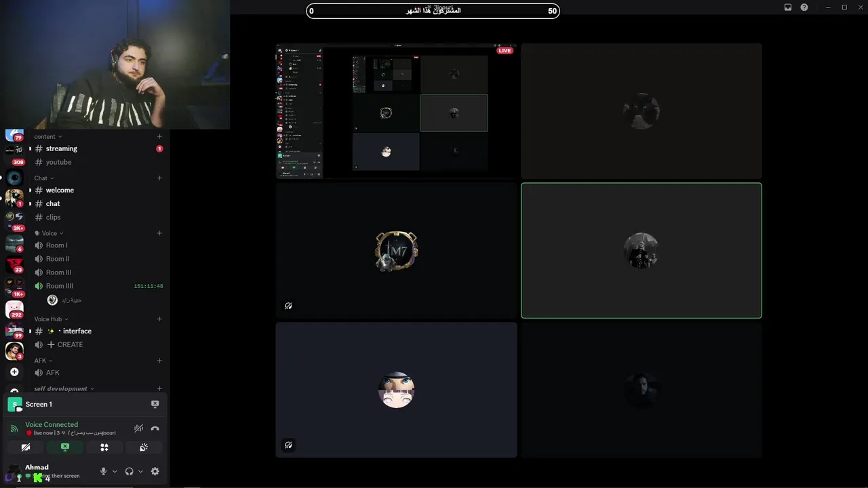Collapse the Chat category
868x488 pixels.
tap(44, 178)
